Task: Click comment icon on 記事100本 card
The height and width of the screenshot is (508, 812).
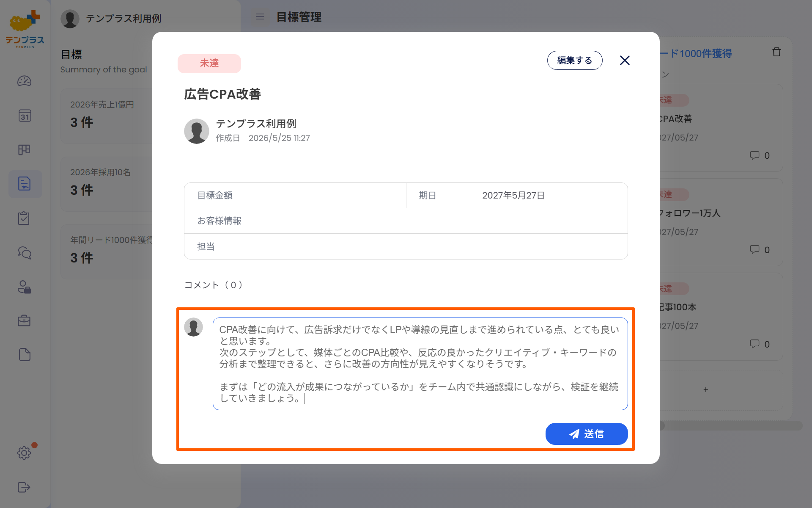Action: point(754,344)
